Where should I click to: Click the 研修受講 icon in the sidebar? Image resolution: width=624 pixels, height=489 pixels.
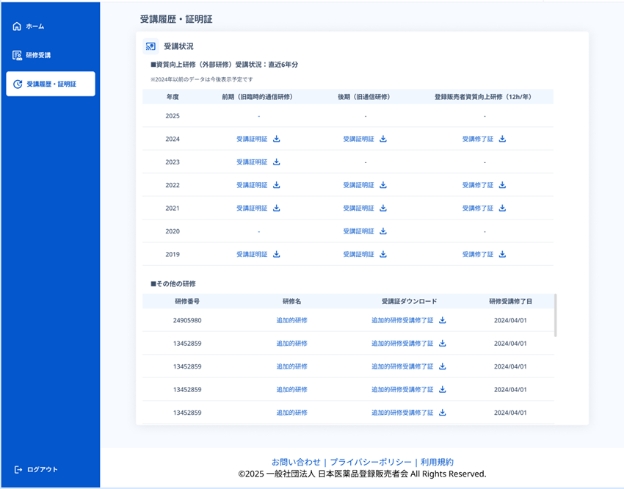[x=17, y=55]
